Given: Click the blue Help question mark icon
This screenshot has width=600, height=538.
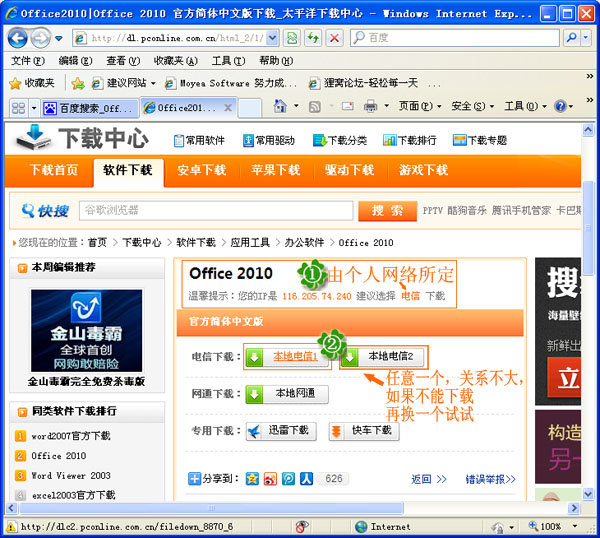Looking at the screenshot, I should 560,106.
